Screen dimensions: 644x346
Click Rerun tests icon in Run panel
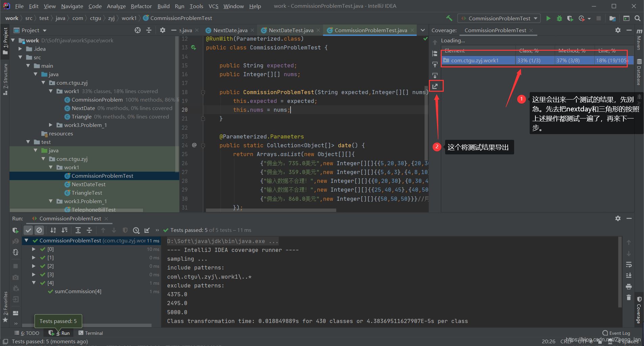point(15,230)
